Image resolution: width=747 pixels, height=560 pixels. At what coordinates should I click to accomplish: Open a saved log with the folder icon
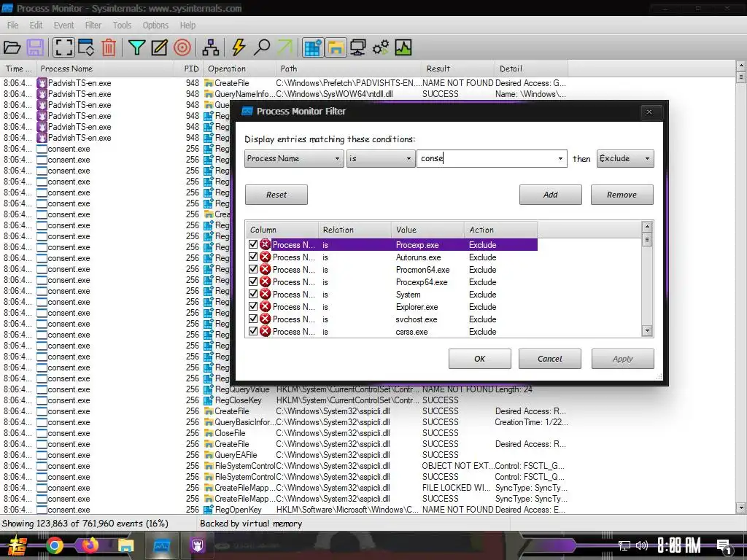pyautogui.click(x=12, y=47)
